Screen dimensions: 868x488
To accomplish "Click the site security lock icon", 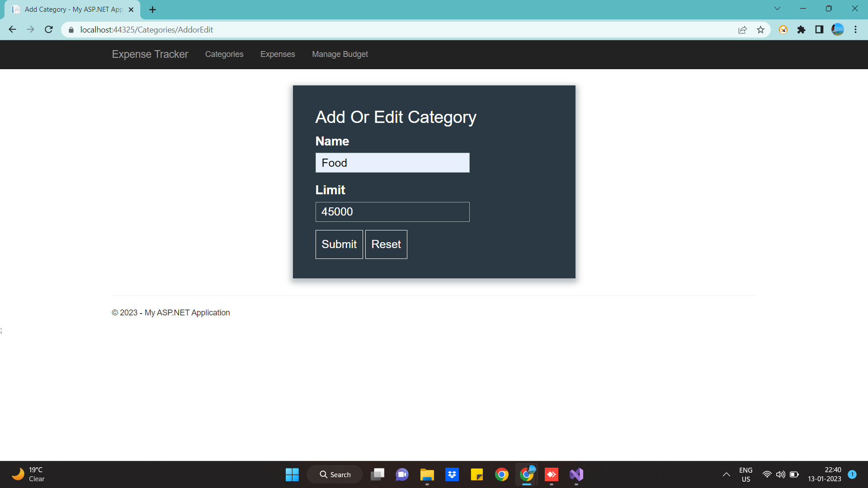I will 71,29.
